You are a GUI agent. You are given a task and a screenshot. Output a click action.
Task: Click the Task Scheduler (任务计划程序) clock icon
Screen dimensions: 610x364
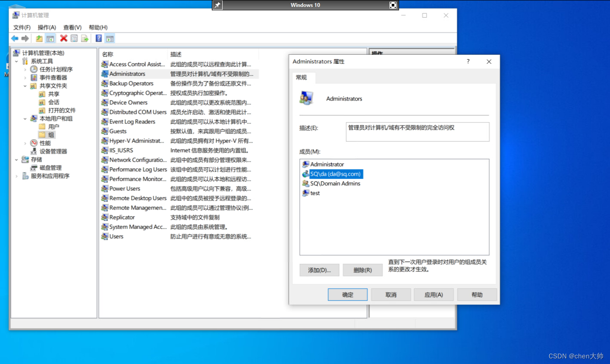[34, 69]
